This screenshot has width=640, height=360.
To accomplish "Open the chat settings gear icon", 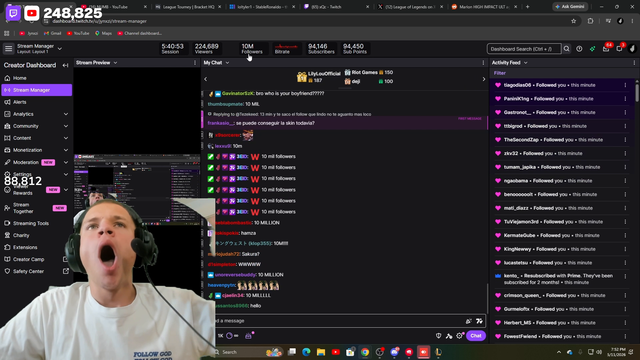I will pyautogui.click(x=460, y=336).
